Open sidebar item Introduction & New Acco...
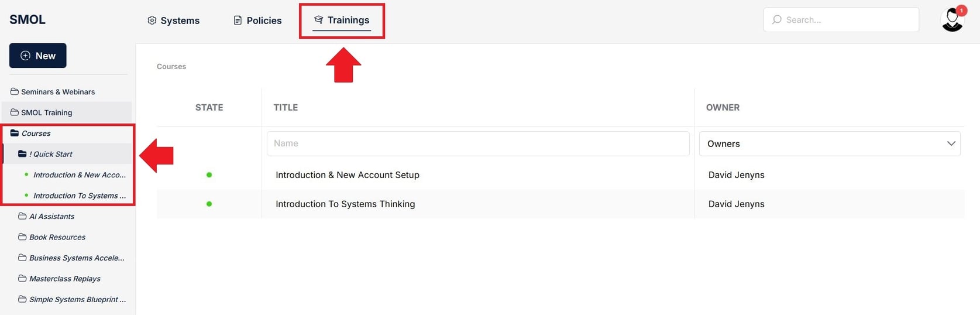This screenshot has width=980, height=315. [x=79, y=175]
